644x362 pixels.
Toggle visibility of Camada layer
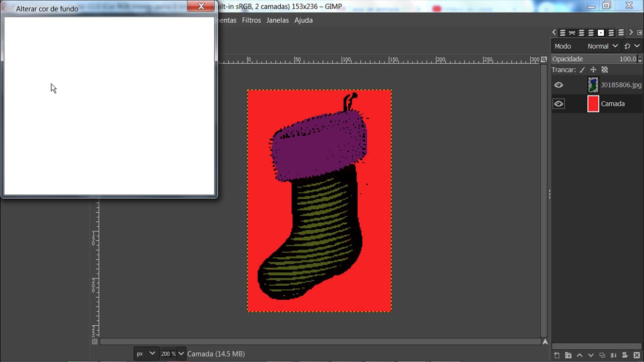tap(558, 104)
